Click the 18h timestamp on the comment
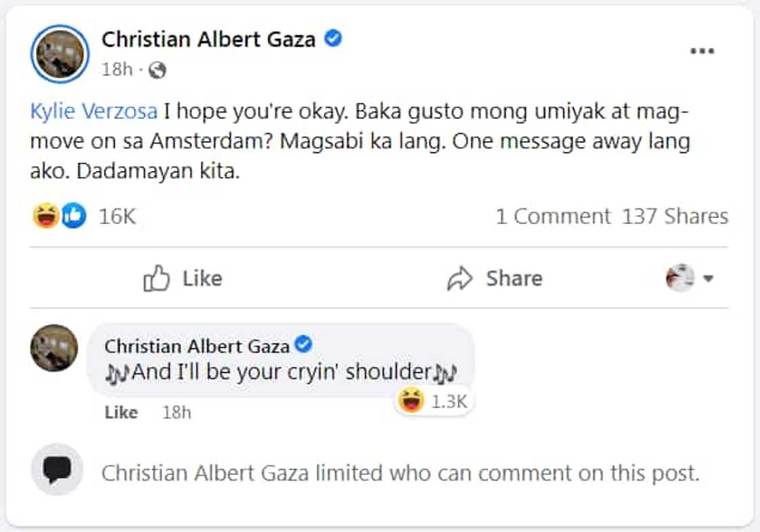This screenshot has width=760, height=532. pyautogui.click(x=176, y=413)
